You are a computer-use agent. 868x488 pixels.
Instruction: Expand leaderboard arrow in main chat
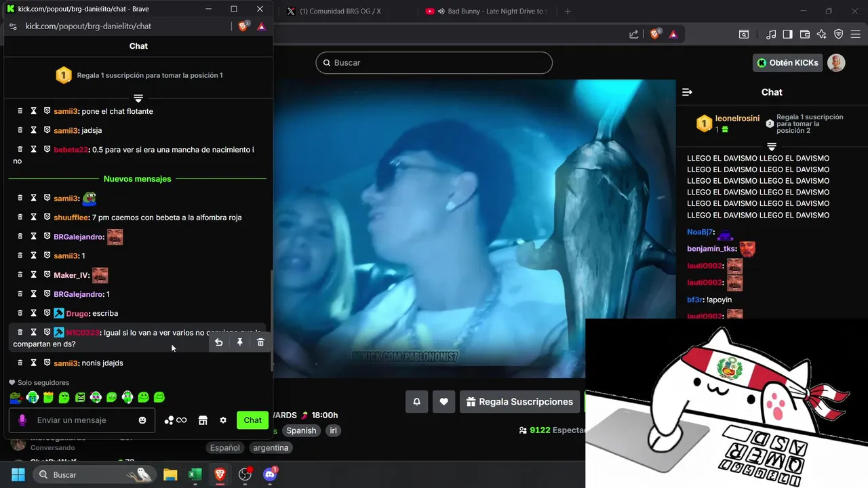click(772, 146)
